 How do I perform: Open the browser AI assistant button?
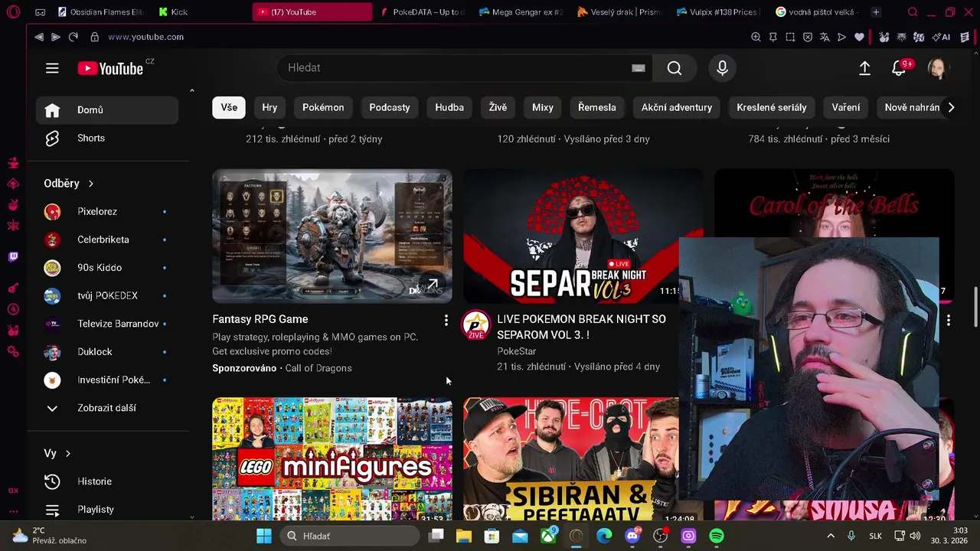pyautogui.click(x=940, y=37)
